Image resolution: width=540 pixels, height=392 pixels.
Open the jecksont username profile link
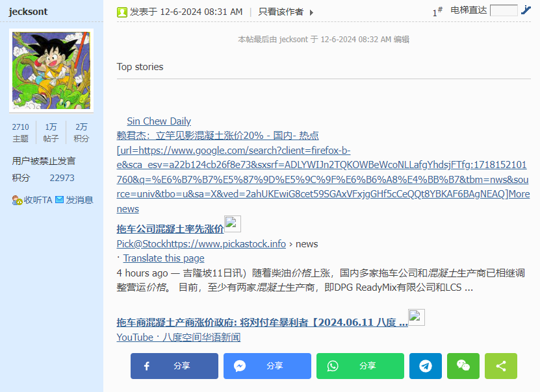click(x=28, y=12)
